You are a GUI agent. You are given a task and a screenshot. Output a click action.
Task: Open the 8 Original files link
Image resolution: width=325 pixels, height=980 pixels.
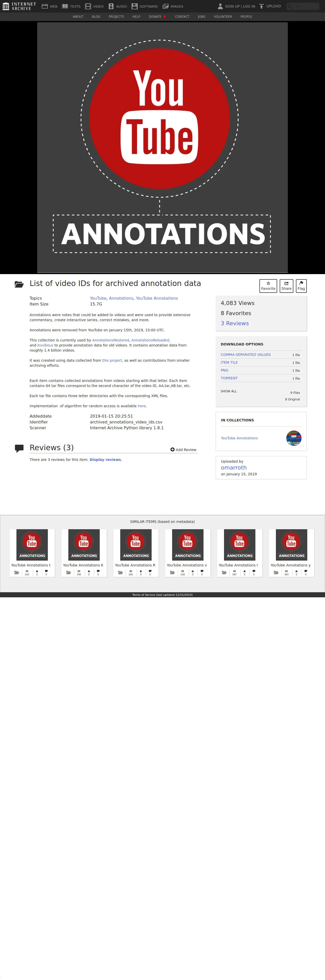pyautogui.click(x=292, y=399)
